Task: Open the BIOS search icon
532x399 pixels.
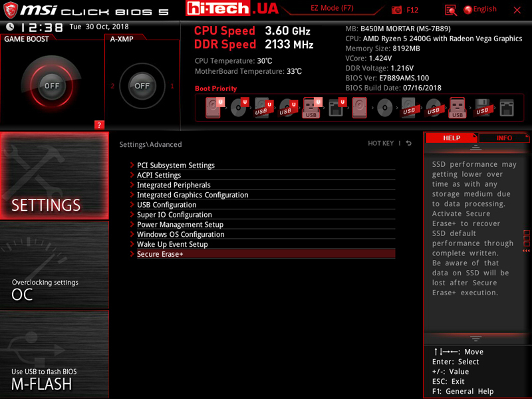Action: (x=451, y=10)
